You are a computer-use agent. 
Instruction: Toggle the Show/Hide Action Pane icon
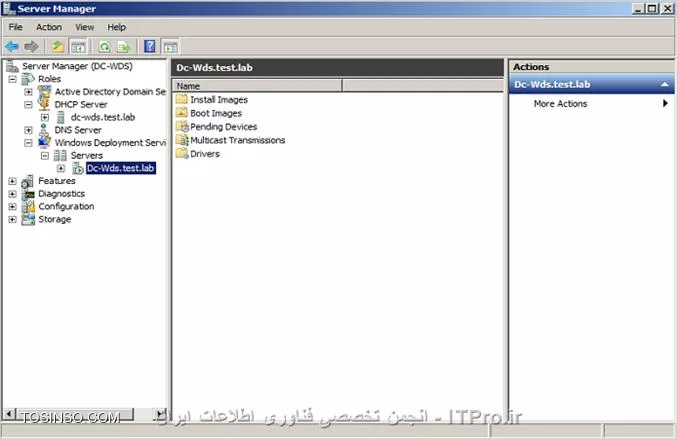170,47
